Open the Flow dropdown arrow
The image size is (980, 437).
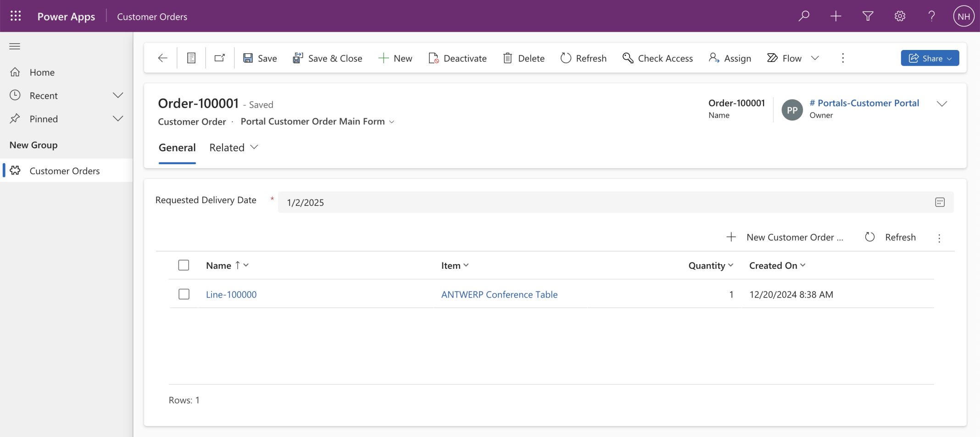click(815, 58)
